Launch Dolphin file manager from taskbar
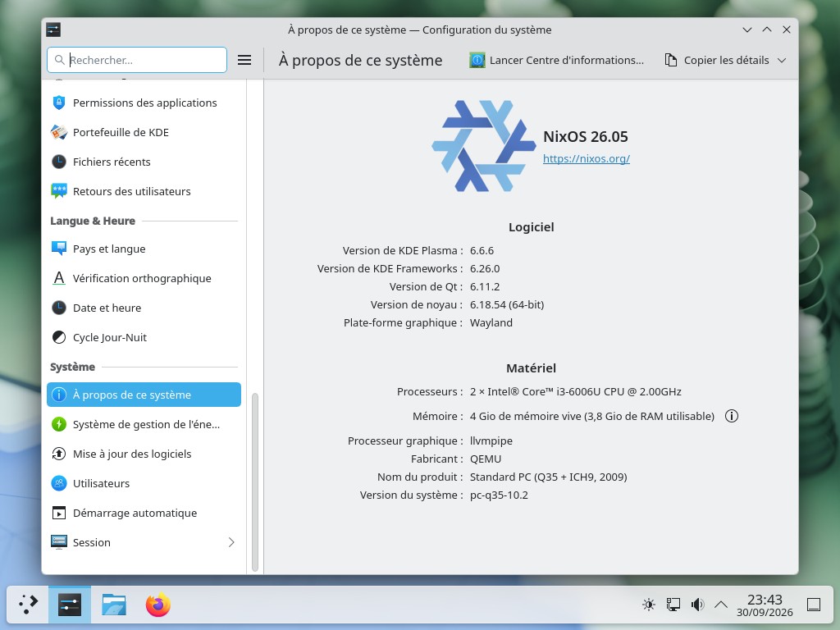840x630 pixels. coord(114,605)
